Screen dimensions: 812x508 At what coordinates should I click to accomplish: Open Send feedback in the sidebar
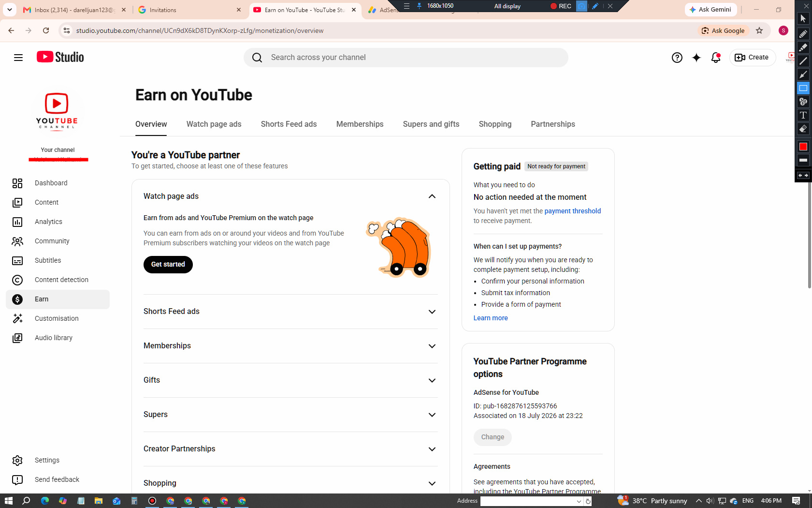pos(58,479)
